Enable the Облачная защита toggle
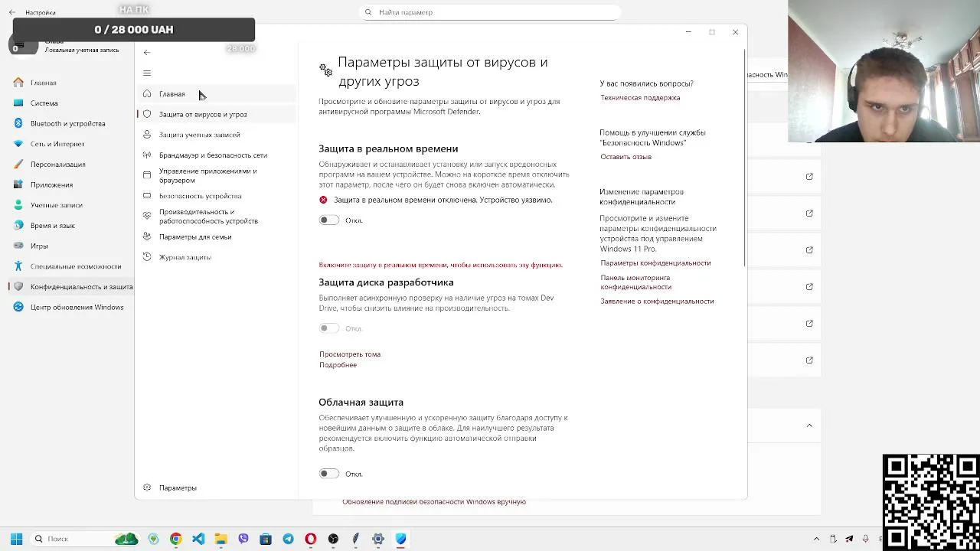 pyautogui.click(x=328, y=474)
